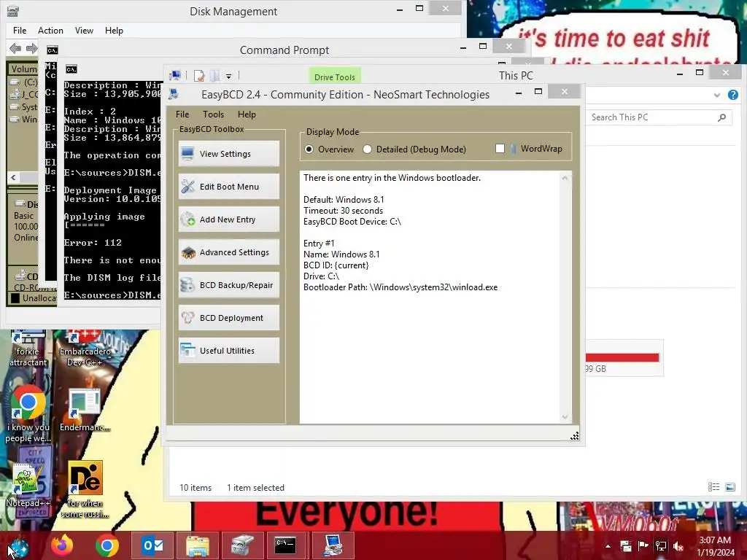Show hidden tray icons arrow
The width and height of the screenshot is (747, 560).
click(x=608, y=546)
